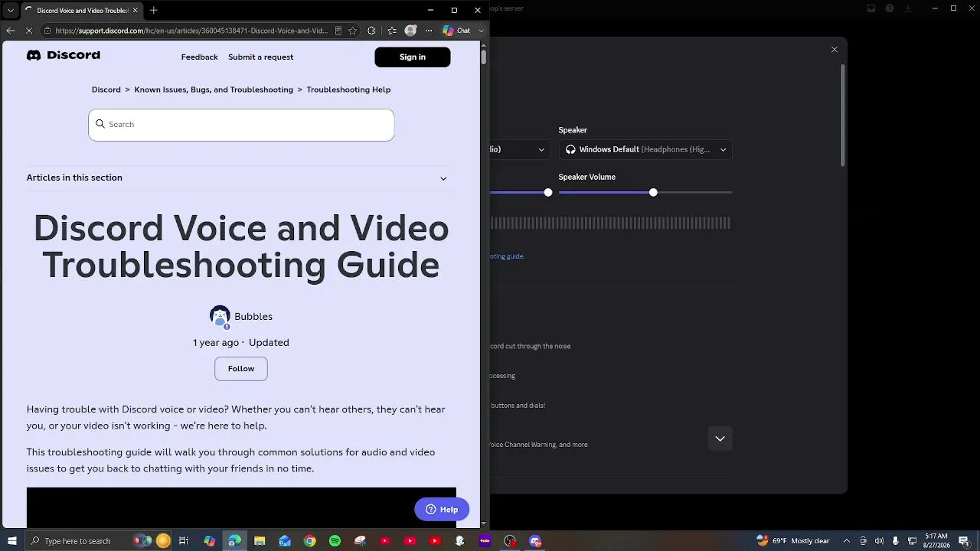Open Known Issues, Bugs, and Troubleshooting breadcrumb

click(x=214, y=90)
